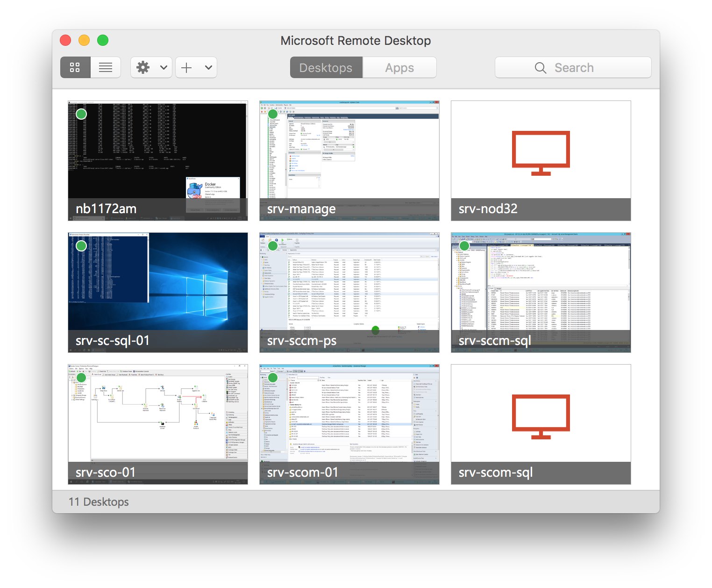Click the red monitor icon for srv-nod32

point(541,153)
